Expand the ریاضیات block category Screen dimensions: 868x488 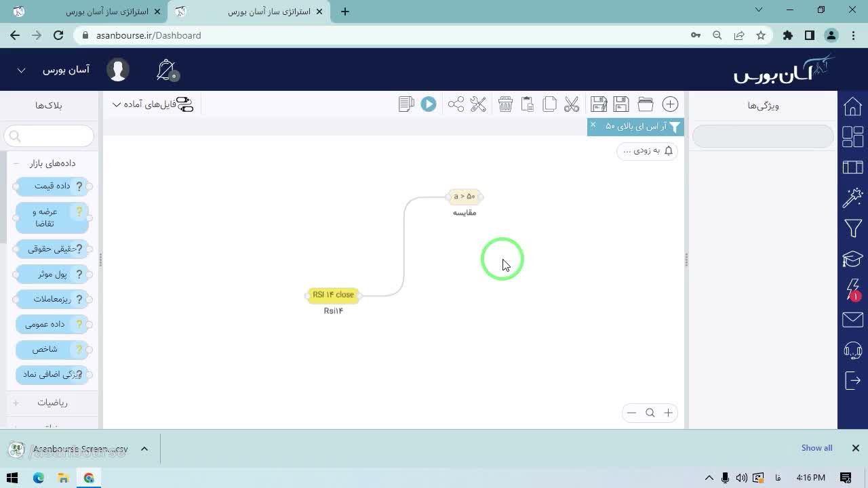[16, 403]
